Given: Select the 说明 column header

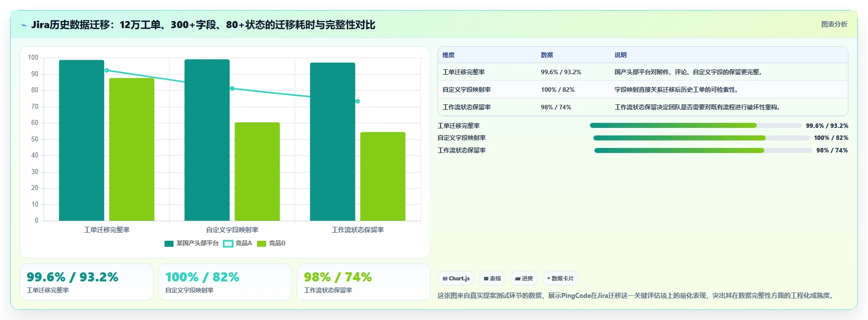Looking at the screenshot, I should [620, 55].
